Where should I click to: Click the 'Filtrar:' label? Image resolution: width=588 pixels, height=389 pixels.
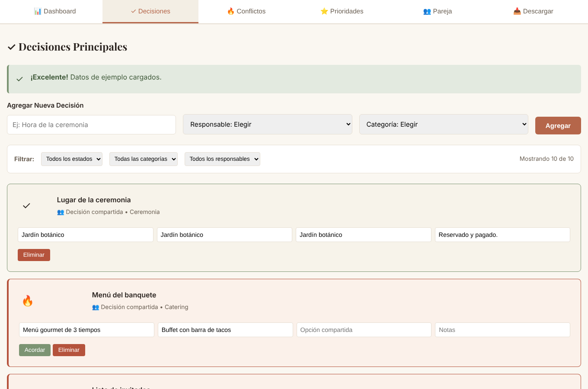[x=24, y=159]
